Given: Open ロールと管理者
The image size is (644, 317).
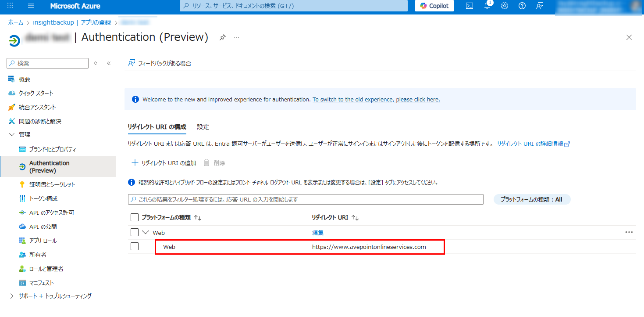Looking at the screenshot, I should pos(46,269).
